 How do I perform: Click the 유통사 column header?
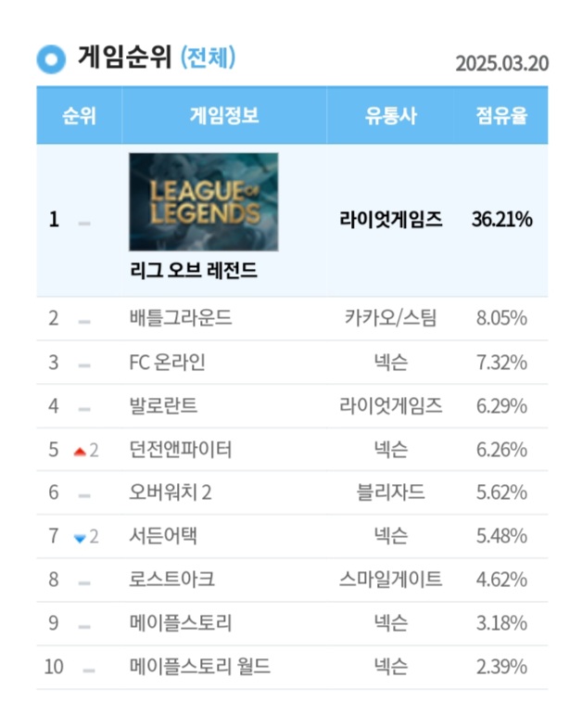(390, 116)
